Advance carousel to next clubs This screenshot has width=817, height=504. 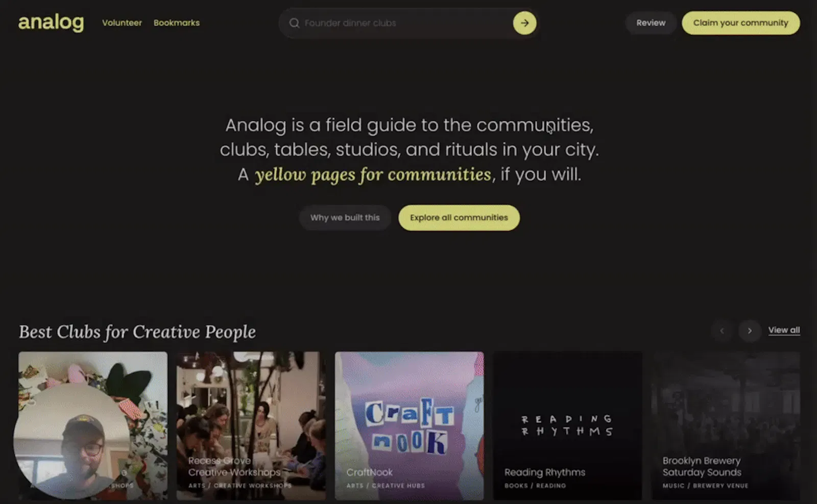pos(750,331)
